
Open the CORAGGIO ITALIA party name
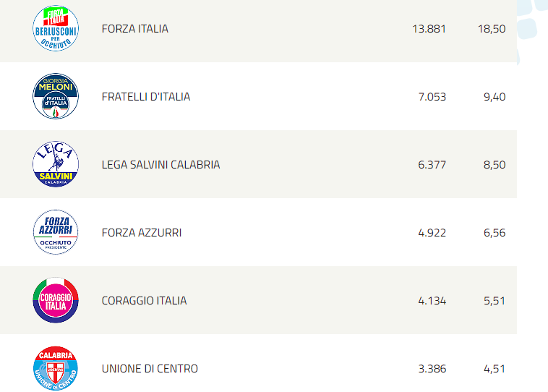tap(144, 300)
